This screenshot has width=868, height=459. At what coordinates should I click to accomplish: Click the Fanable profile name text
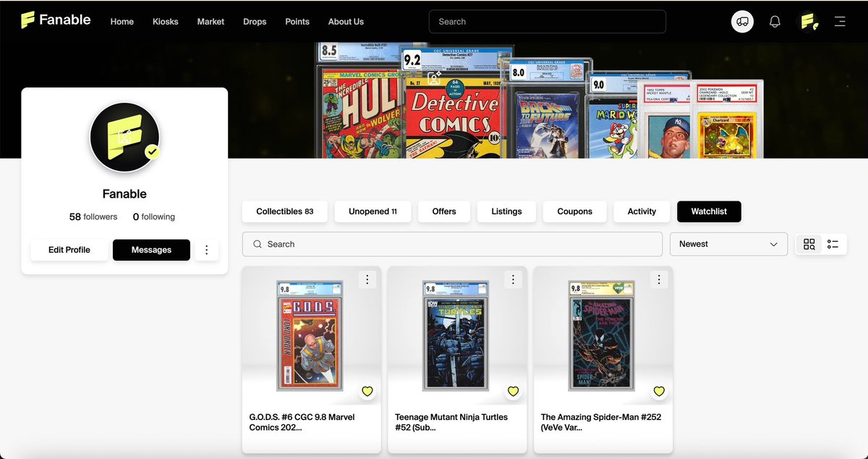point(124,194)
